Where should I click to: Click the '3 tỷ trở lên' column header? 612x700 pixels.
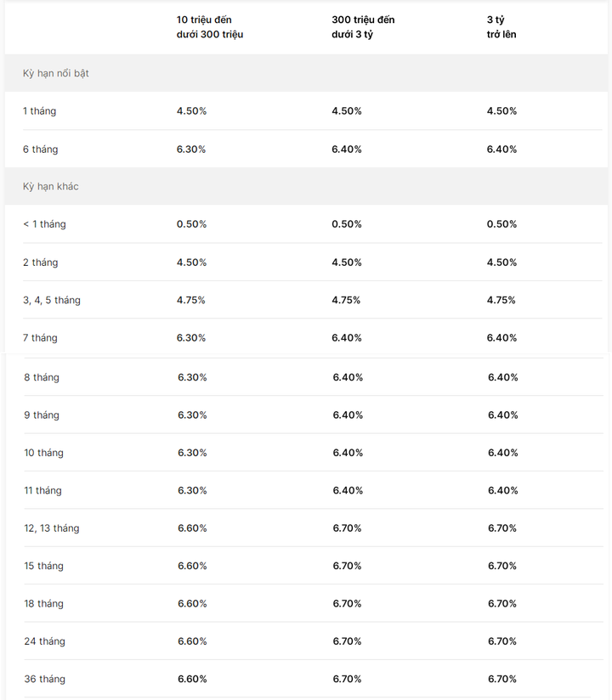[501, 27]
